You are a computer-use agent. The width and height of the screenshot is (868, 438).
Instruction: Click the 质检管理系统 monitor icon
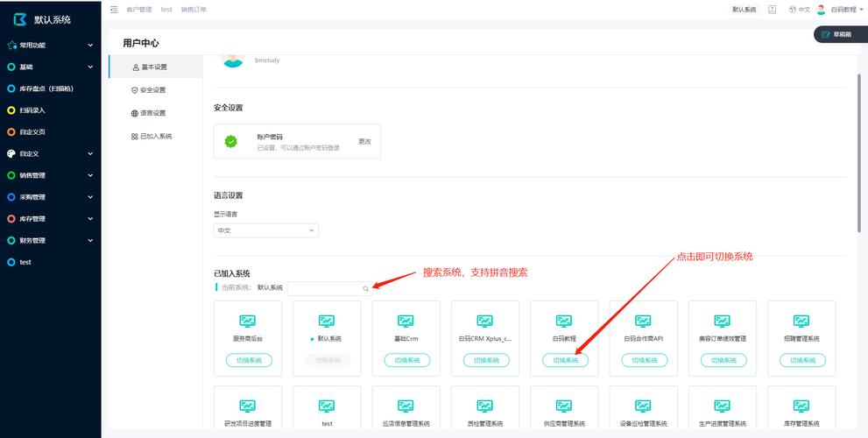pyautogui.click(x=485, y=406)
